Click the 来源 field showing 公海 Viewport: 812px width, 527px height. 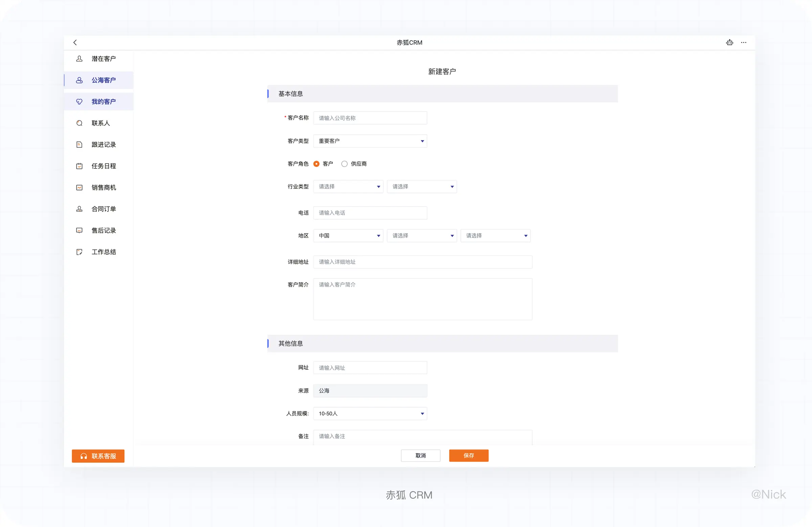[370, 391]
